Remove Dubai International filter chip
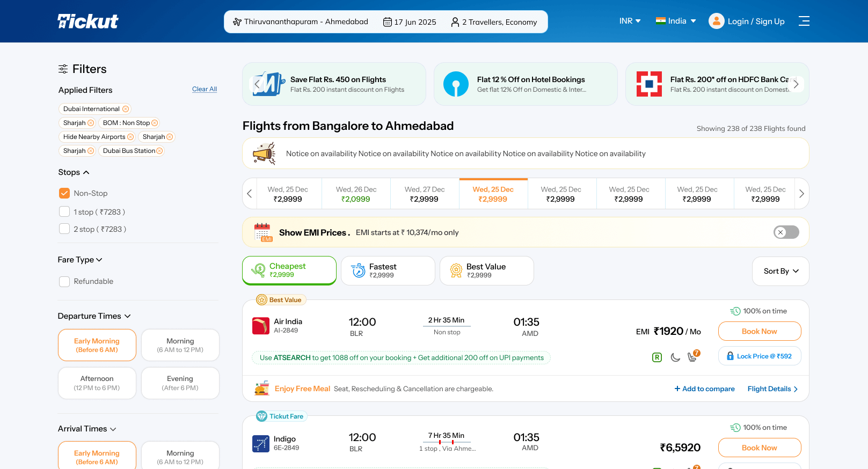868x469 pixels. click(126, 109)
